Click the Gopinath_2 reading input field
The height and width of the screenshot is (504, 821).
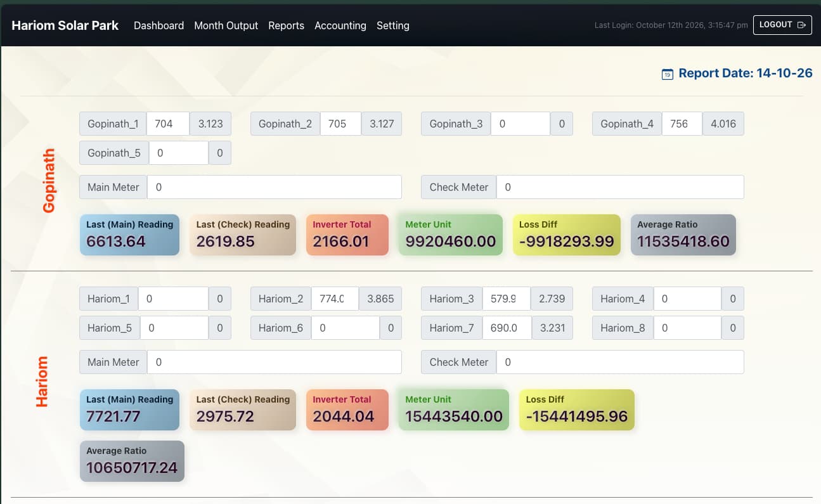[x=340, y=124]
